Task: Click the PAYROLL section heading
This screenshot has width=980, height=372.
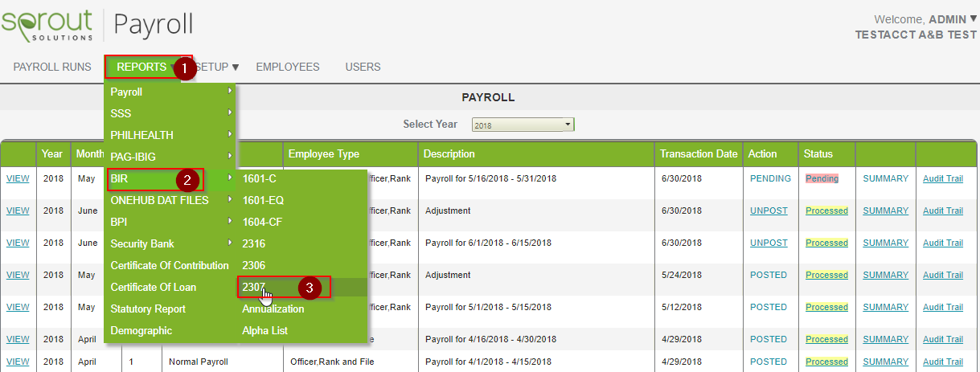Action: [488, 97]
